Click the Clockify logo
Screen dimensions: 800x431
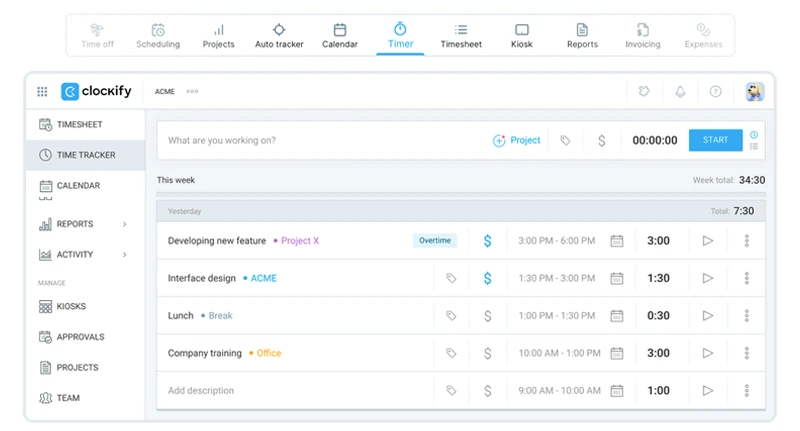point(96,91)
